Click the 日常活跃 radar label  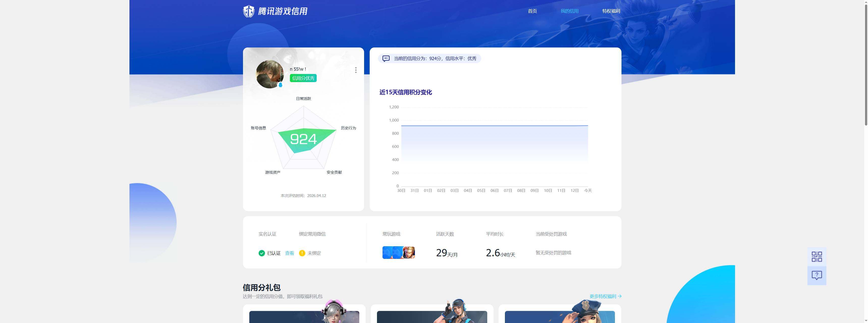tap(304, 98)
